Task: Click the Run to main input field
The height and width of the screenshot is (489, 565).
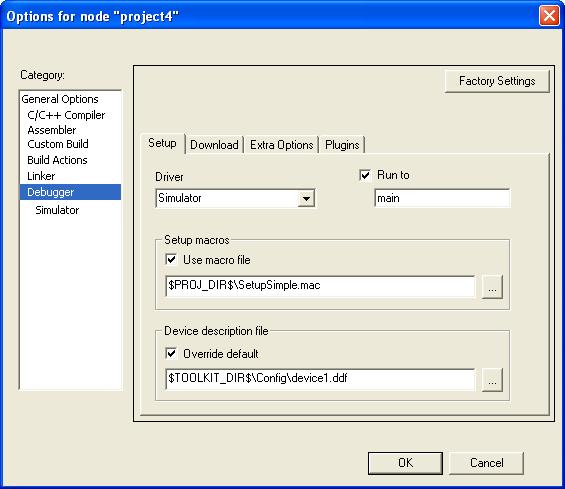Action: (442, 198)
